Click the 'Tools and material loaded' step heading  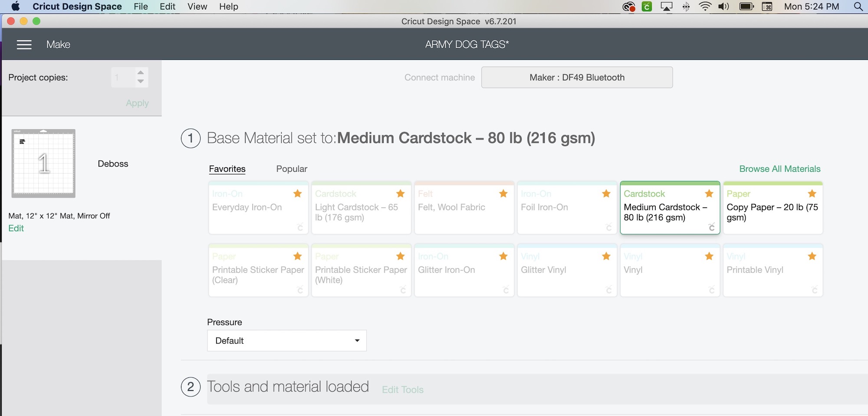pyautogui.click(x=288, y=387)
